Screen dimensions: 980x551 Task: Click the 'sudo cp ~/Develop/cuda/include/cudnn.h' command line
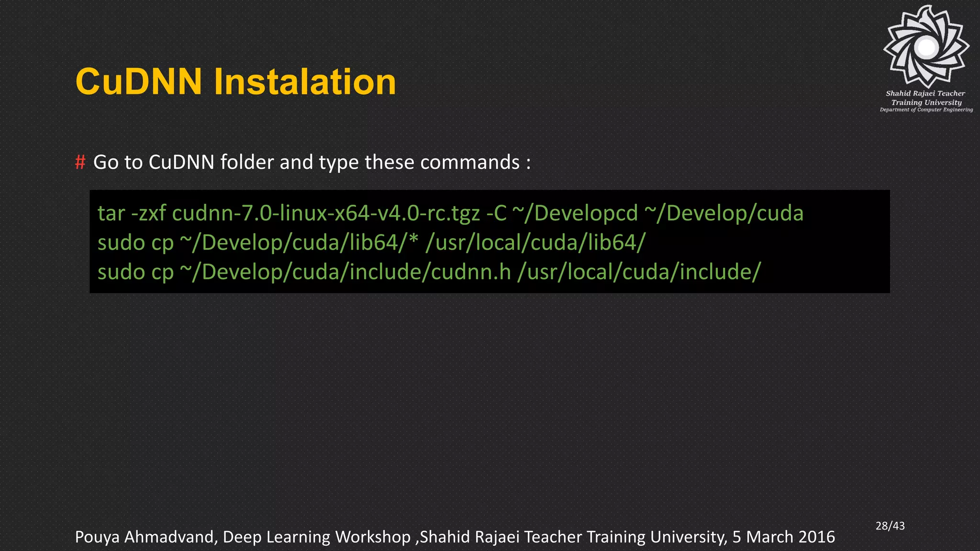pos(429,272)
